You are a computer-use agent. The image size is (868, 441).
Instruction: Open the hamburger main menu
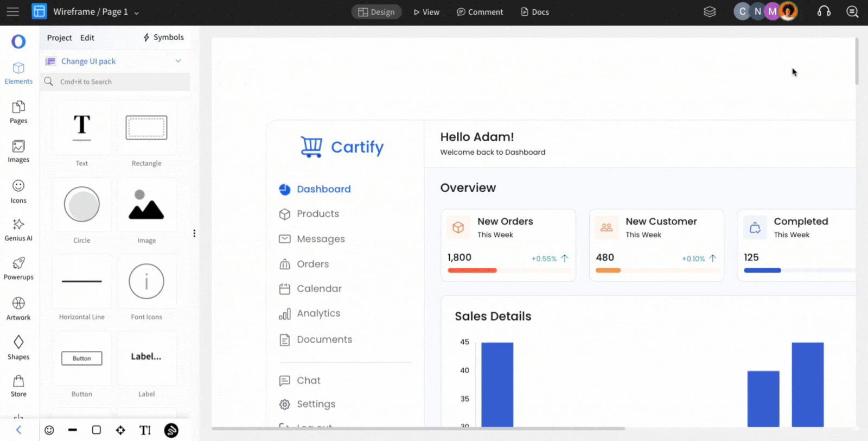12,11
